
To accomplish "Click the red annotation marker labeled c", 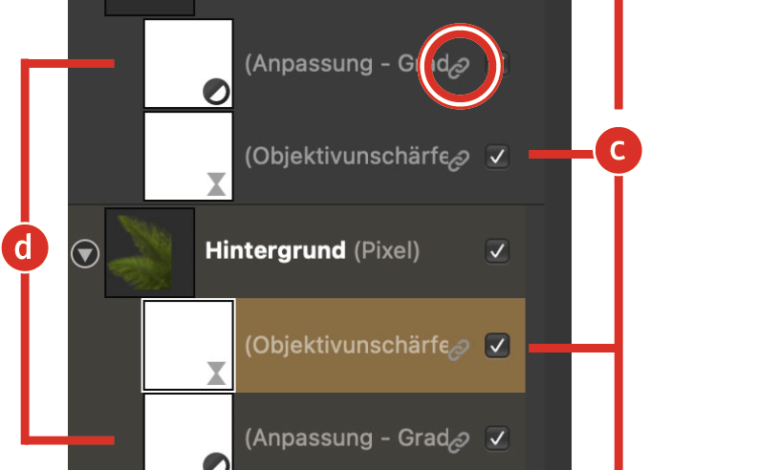I will [x=617, y=151].
